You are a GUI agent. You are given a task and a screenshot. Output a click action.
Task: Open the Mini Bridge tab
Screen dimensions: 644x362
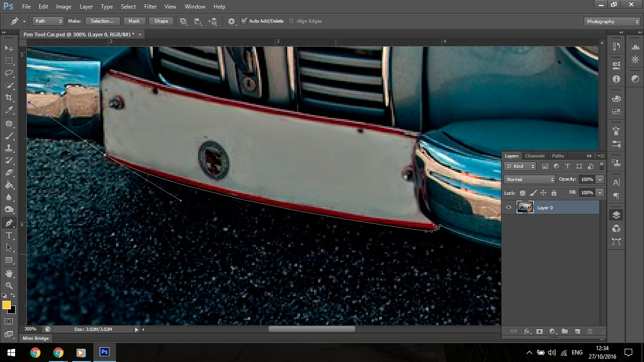(x=35, y=338)
